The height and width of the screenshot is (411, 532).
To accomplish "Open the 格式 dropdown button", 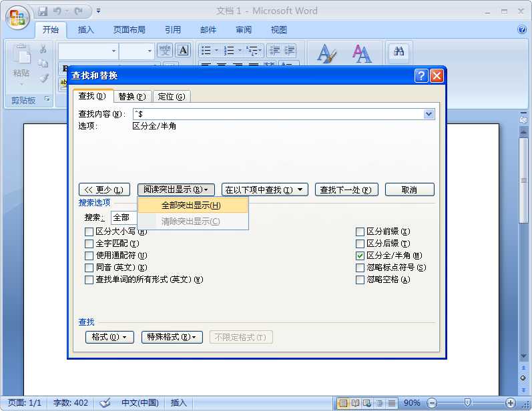I will [109, 337].
